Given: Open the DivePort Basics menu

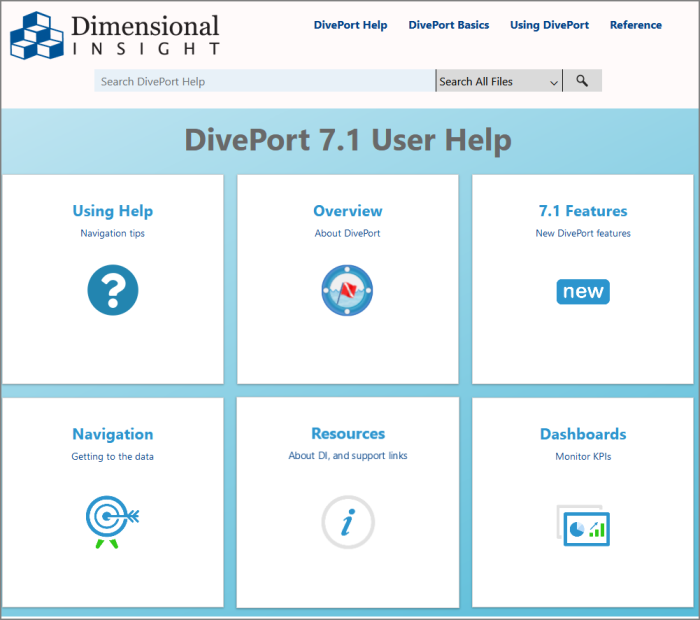Looking at the screenshot, I should tap(449, 25).
